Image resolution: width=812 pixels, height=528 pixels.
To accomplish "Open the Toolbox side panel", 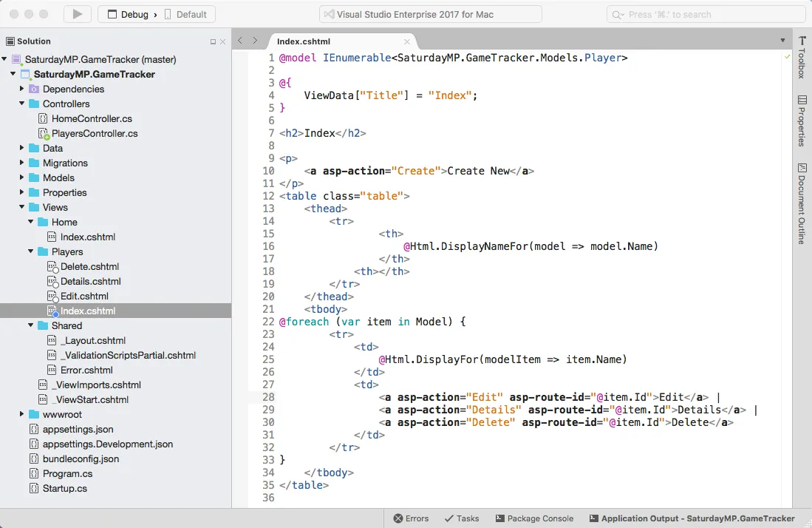I will tap(802, 58).
